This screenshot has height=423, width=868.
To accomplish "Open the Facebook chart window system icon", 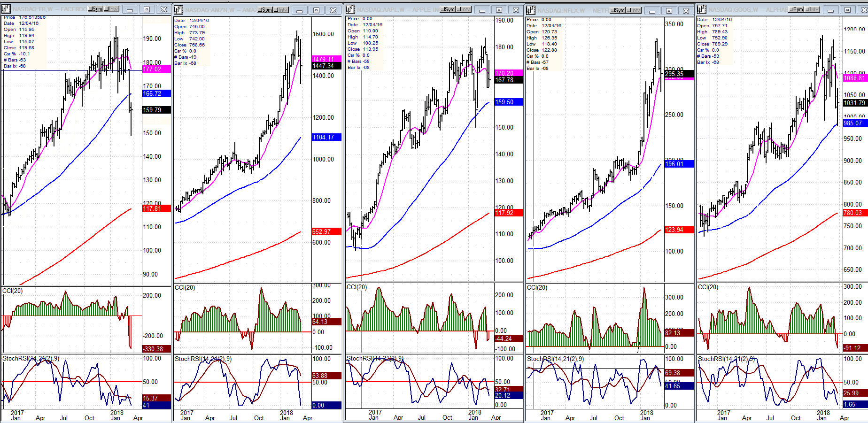I will click(x=6, y=9).
